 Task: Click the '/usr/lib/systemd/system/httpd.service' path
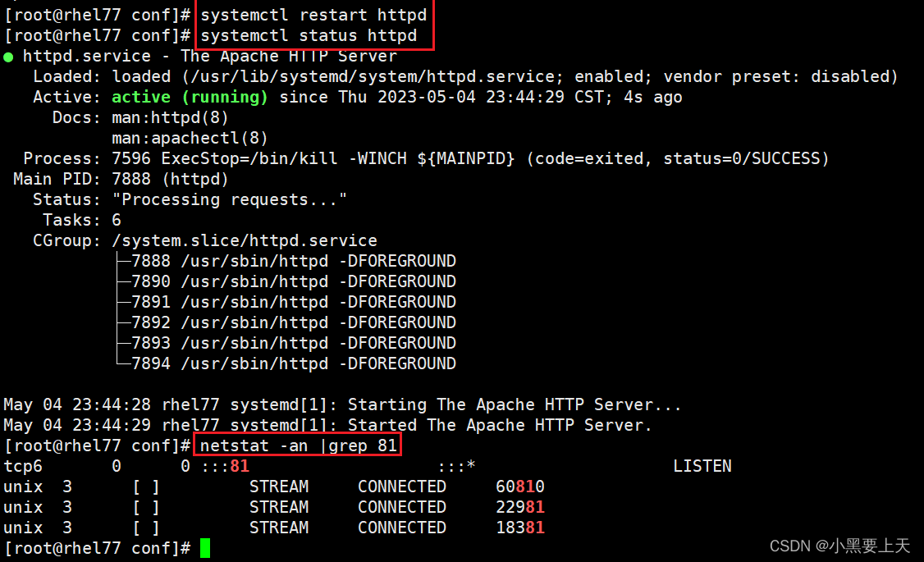pos(372,76)
